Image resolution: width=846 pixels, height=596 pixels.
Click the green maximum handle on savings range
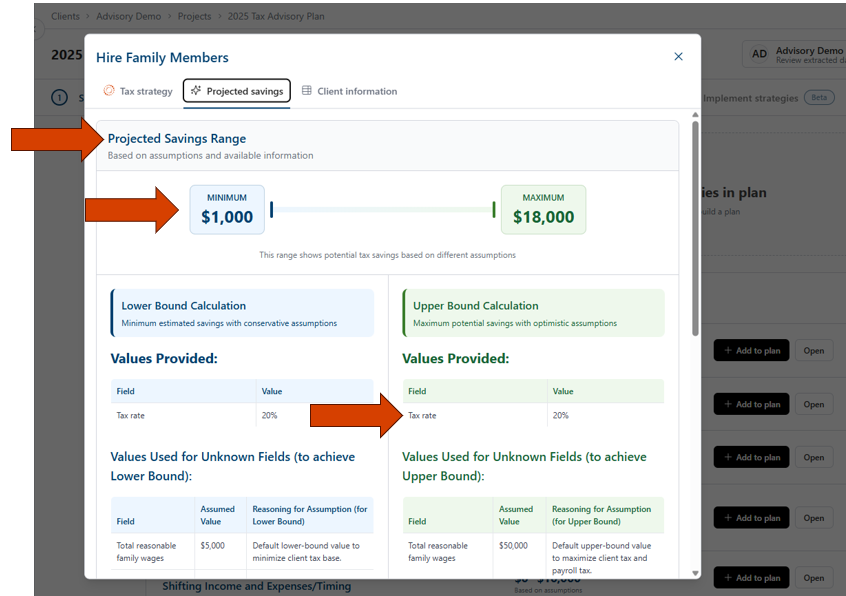493,209
